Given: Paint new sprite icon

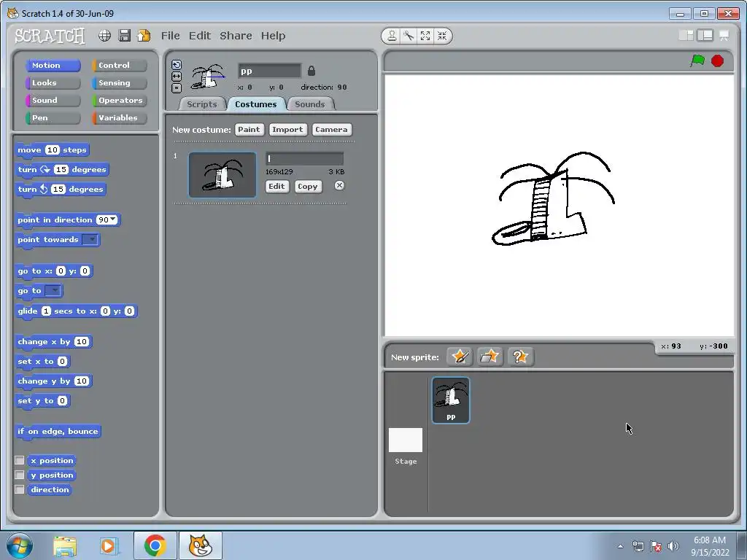Looking at the screenshot, I should tap(460, 357).
